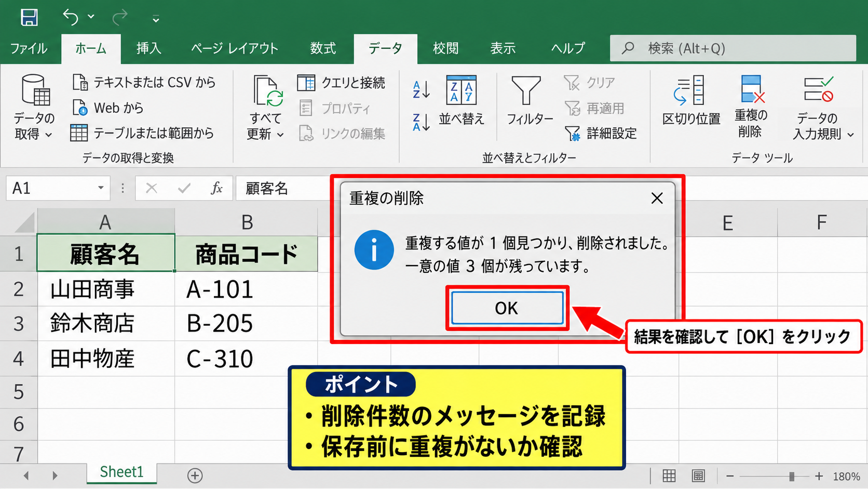The width and height of the screenshot is (868, 489).
Task: Click the Redo arrow icon
Action: (x=120, y=18)
